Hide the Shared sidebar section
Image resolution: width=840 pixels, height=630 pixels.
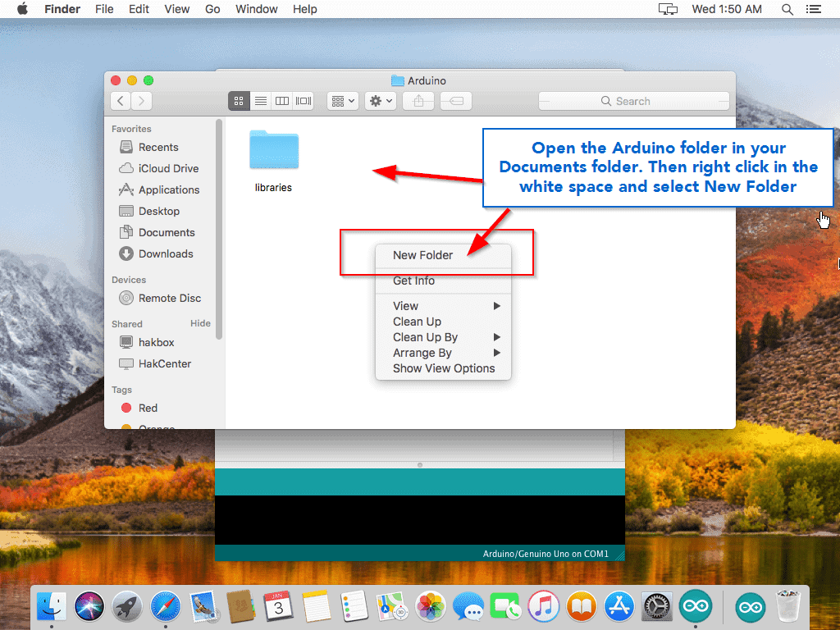click(x=200, y=323)
